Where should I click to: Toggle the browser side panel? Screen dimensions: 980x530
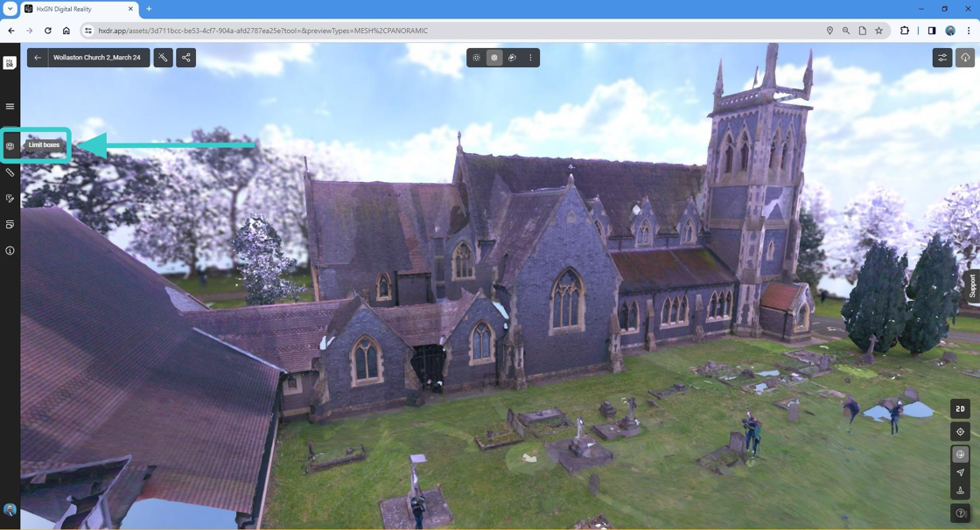[x=932, y=31]
